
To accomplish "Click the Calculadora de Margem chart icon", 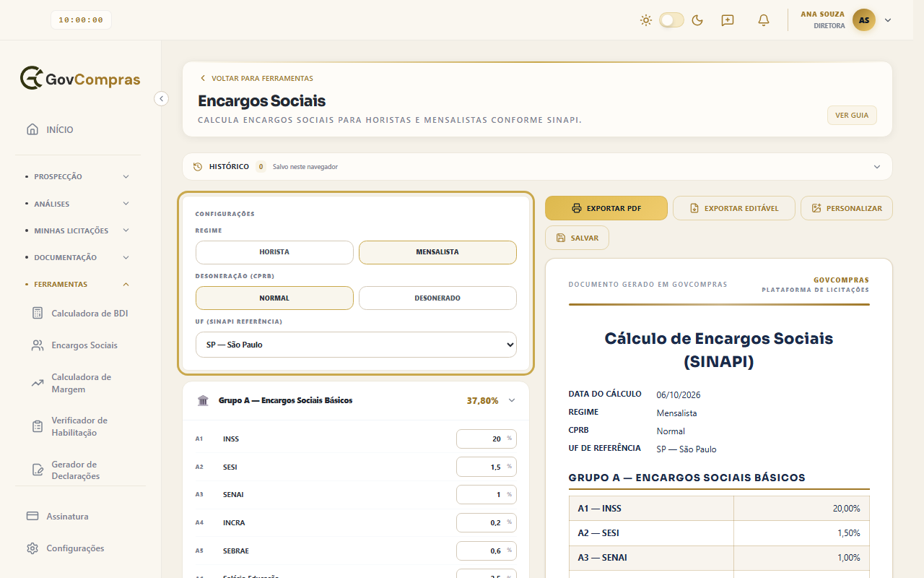I will click(38, 383).
